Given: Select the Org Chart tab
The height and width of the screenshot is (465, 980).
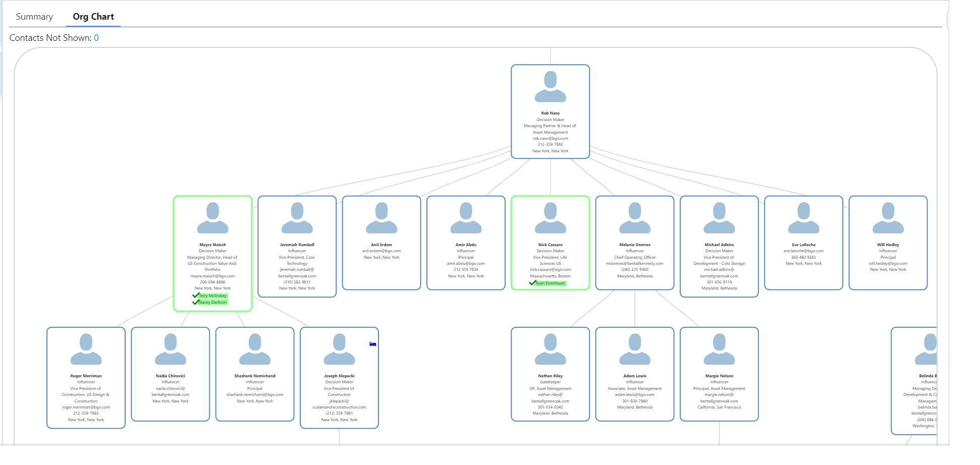Looking at the screenshot, I should tap(93, 17).
